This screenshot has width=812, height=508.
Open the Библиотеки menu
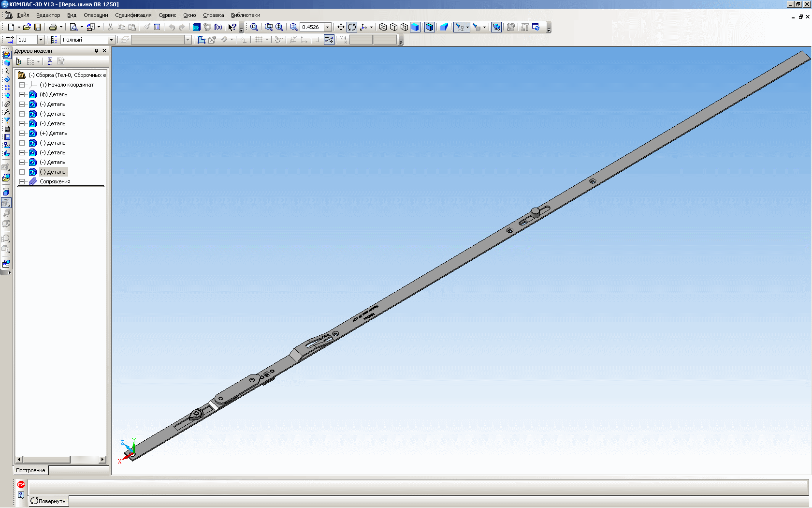point(246,15)
